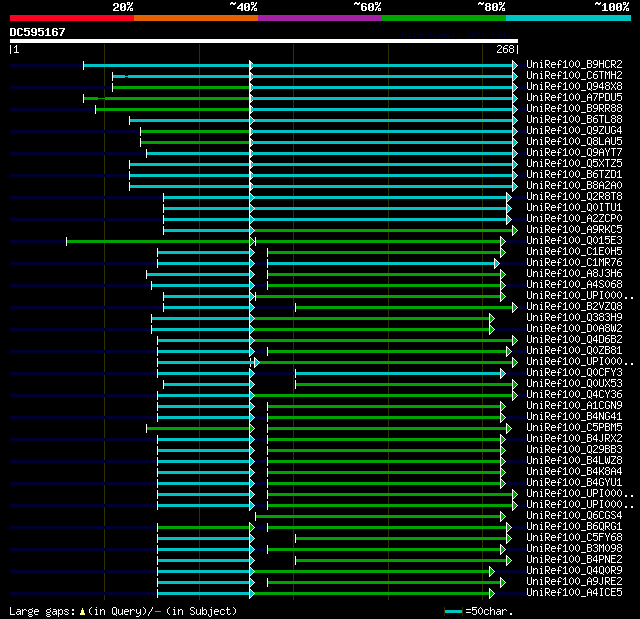Select the UniRef100_B9RR88 hit

pyautogui.click(x=574, y=109)
